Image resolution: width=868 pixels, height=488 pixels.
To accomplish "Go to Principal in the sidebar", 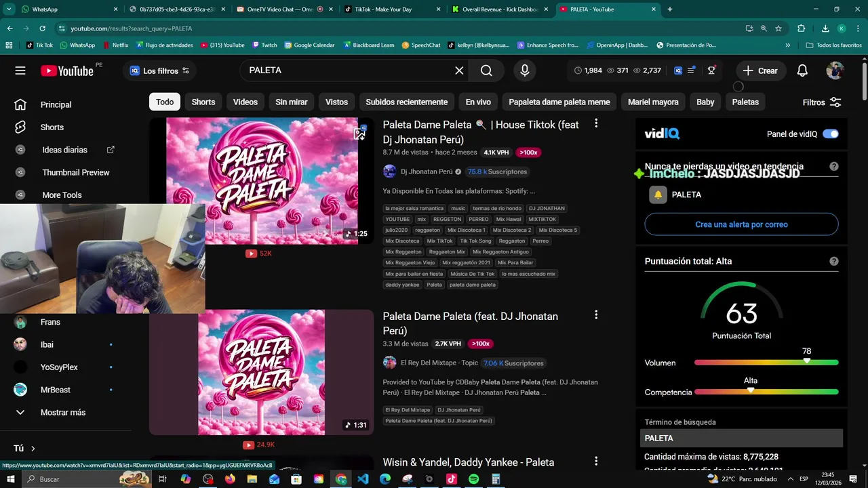I will pos(56,105).
